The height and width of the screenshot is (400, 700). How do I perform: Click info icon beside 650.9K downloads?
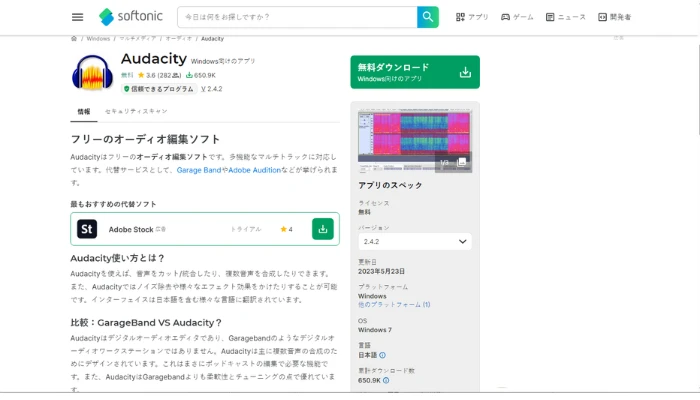click(386, 380)
